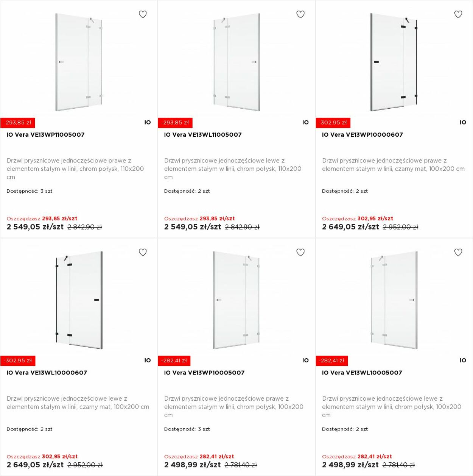473x476 pixels.
Task: Favorite the VE13WL11005007 shower door
Action: pos(300,14)
